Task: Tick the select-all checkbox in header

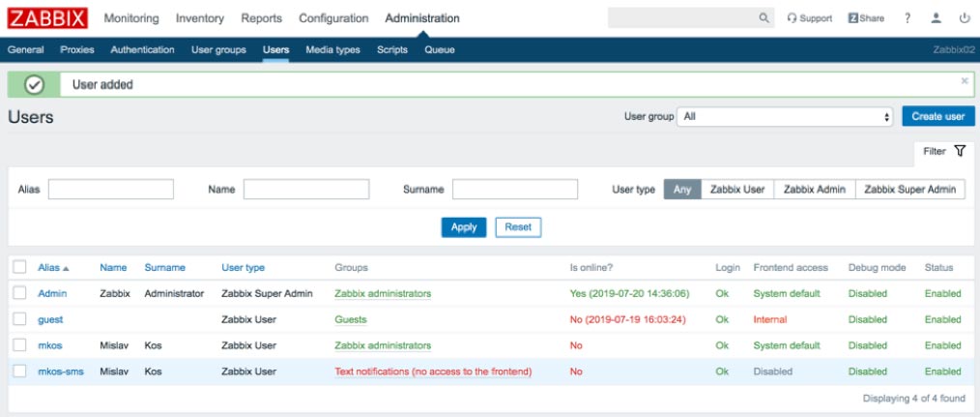Action: point(20,267)
